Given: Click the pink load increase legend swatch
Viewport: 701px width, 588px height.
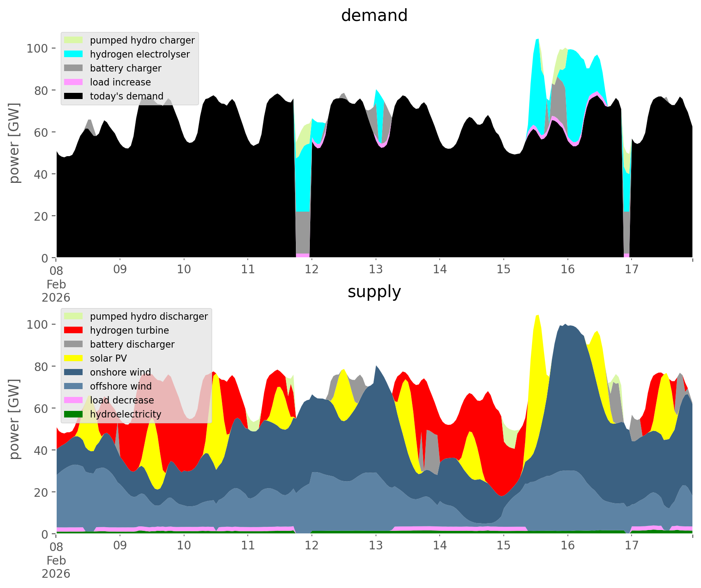Looking at the screenshot, I should (74, 82).
